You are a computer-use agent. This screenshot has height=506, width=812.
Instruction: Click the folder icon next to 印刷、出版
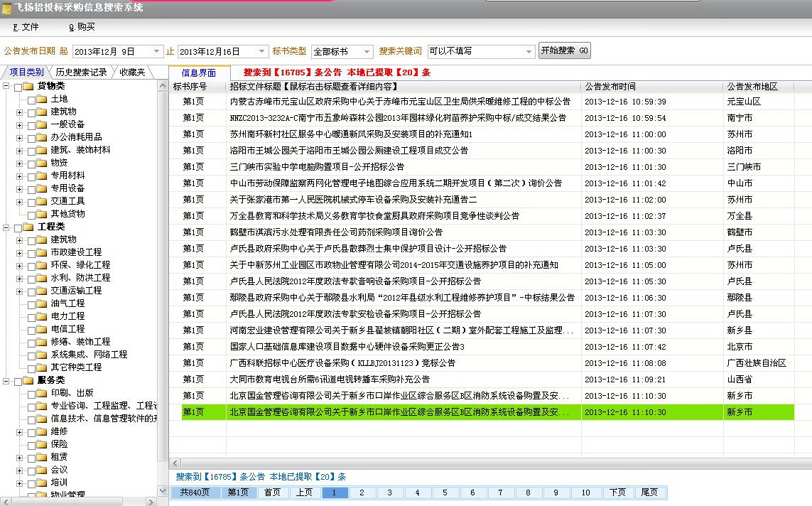[41, 393]
